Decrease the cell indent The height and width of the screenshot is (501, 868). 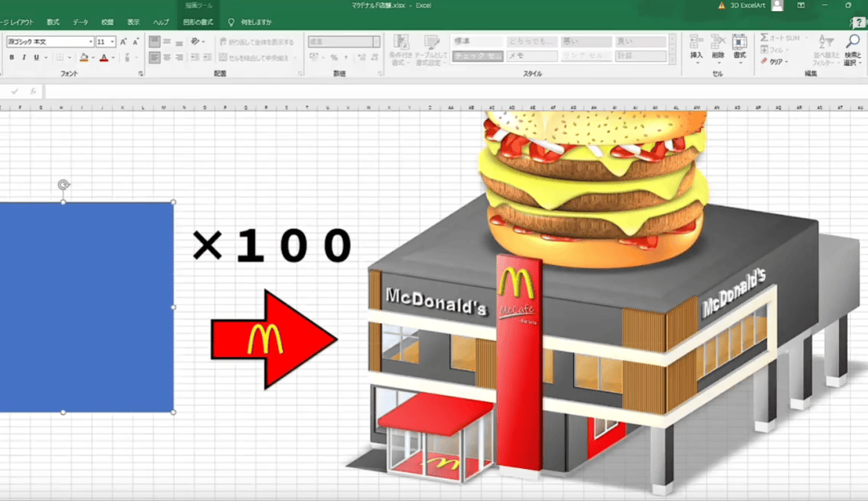pos(194,58)
